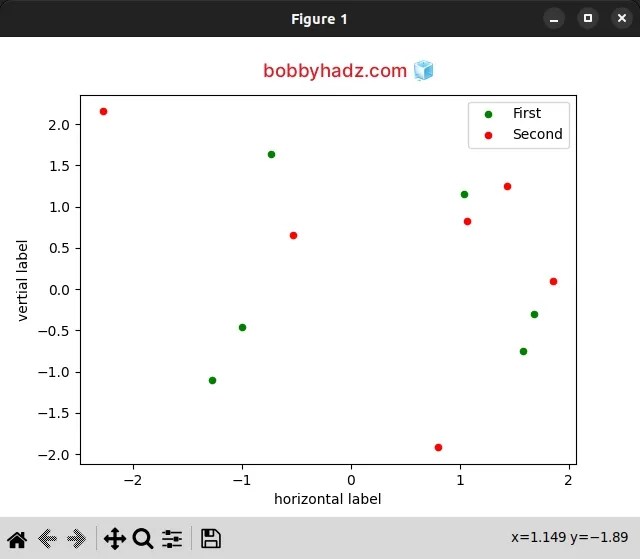Click the Second legend label
The height and width of the screenshot is (559, 640).
[538, 134]
